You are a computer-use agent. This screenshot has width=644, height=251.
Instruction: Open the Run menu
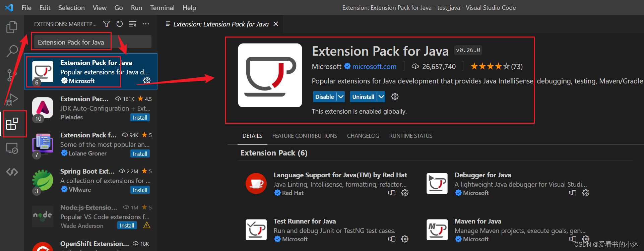point(136,8)
